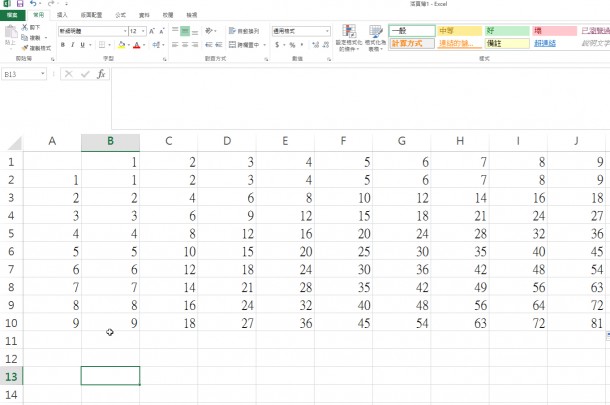Viewport: 610px width, 405px height.
Task: Click the cancel X in formula bar
Action: coord(69,74)
